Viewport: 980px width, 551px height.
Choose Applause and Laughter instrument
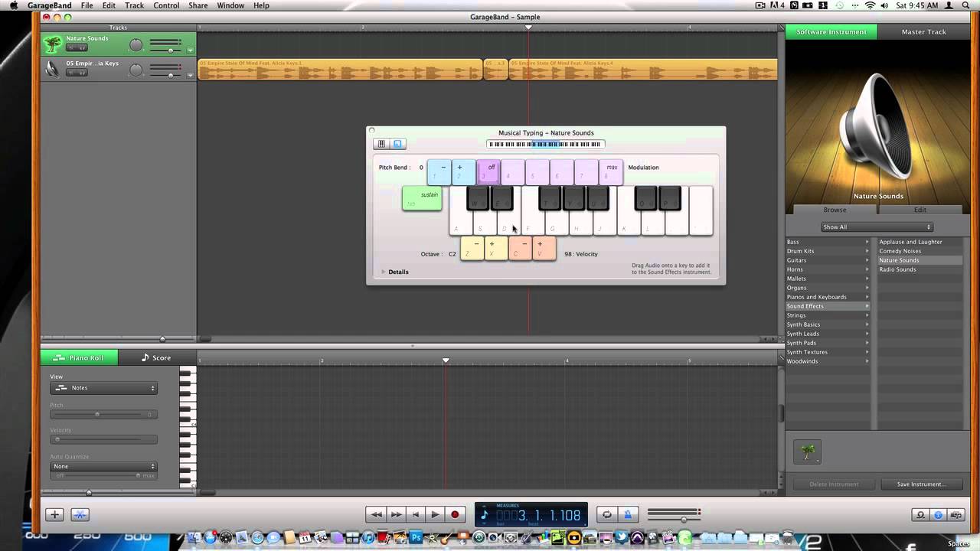click(920, 242)
